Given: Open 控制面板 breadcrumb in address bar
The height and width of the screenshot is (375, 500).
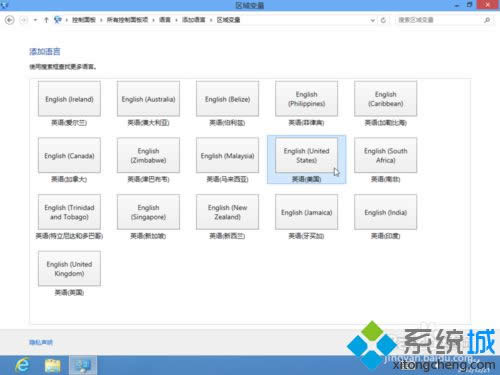Looking at the screenshot, I should tap(84, 20).
